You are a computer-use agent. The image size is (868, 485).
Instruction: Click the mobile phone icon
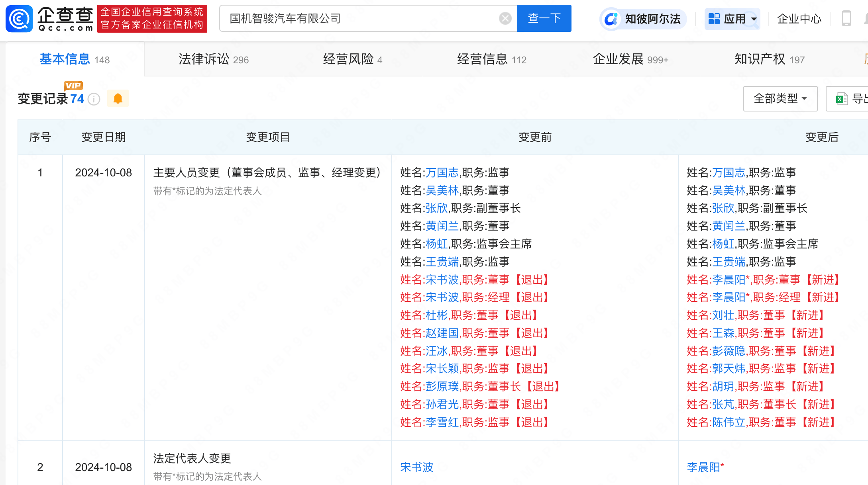point(846,19)
